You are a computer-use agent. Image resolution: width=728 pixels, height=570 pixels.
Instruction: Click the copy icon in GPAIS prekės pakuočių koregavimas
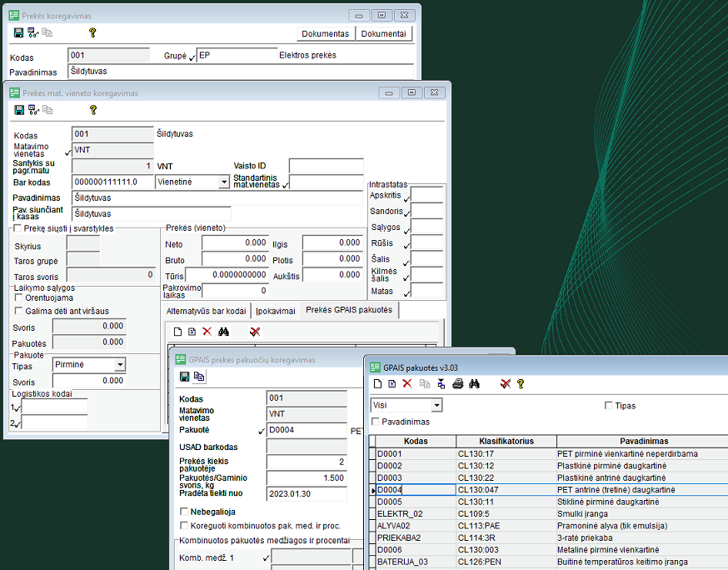pyautogui.click(x=199, y=377)
